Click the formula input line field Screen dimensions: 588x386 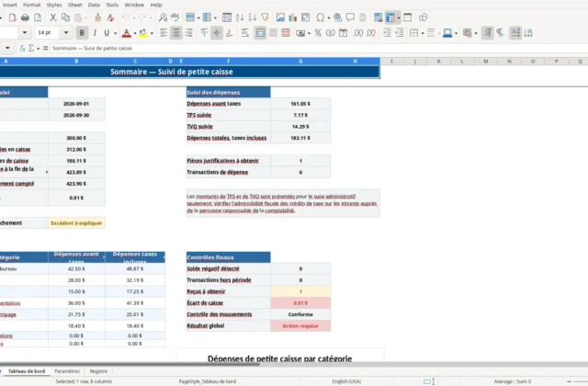[x=319, y=48]
